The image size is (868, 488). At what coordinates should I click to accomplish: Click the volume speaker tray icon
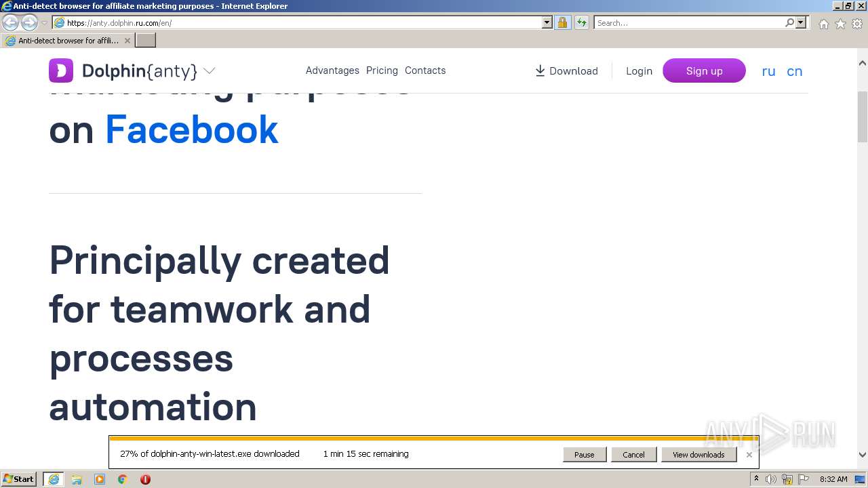771,479
